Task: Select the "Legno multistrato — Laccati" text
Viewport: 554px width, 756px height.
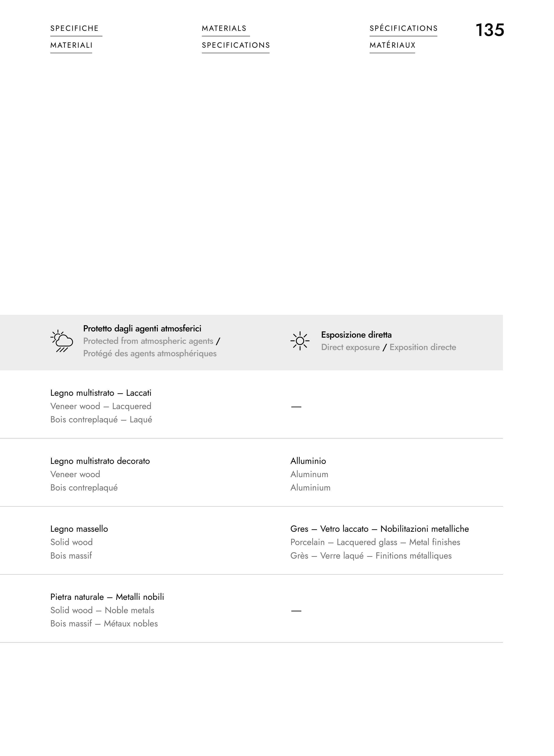Action: coord(101,393)
